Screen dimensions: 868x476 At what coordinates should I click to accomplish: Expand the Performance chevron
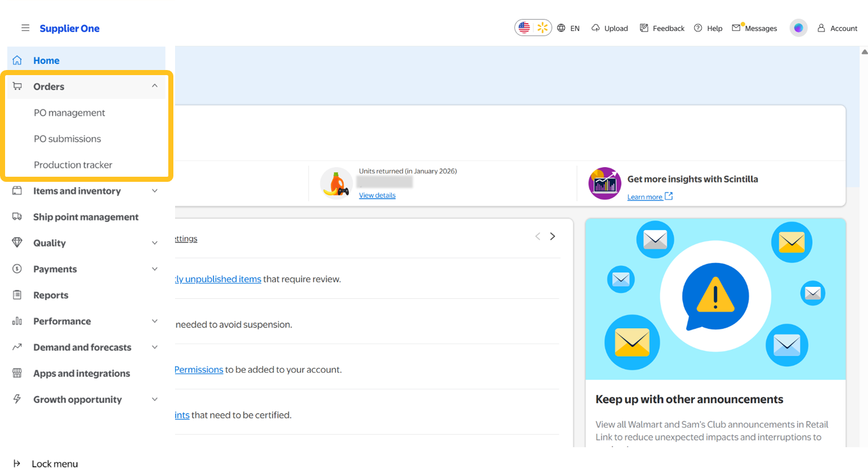(155, 321)
